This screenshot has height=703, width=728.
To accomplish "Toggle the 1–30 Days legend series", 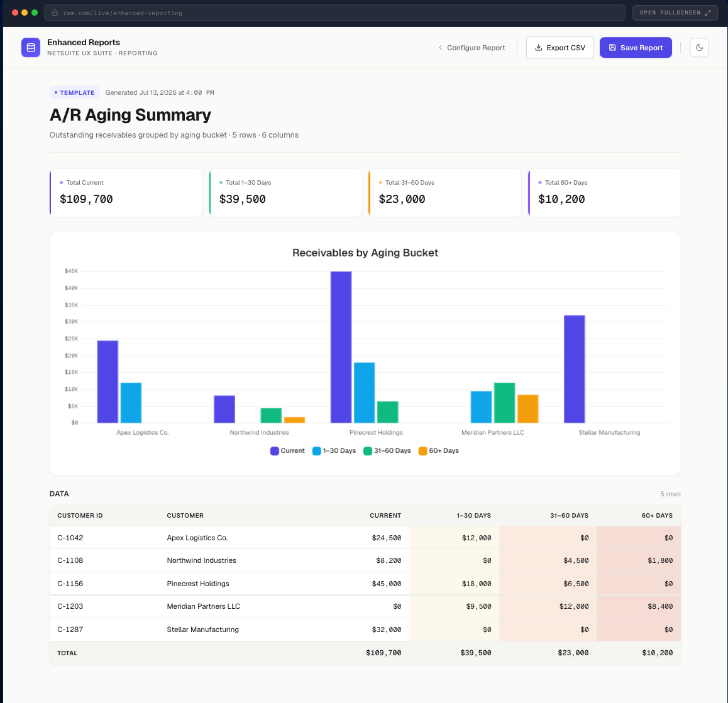I will pos(334,450).
